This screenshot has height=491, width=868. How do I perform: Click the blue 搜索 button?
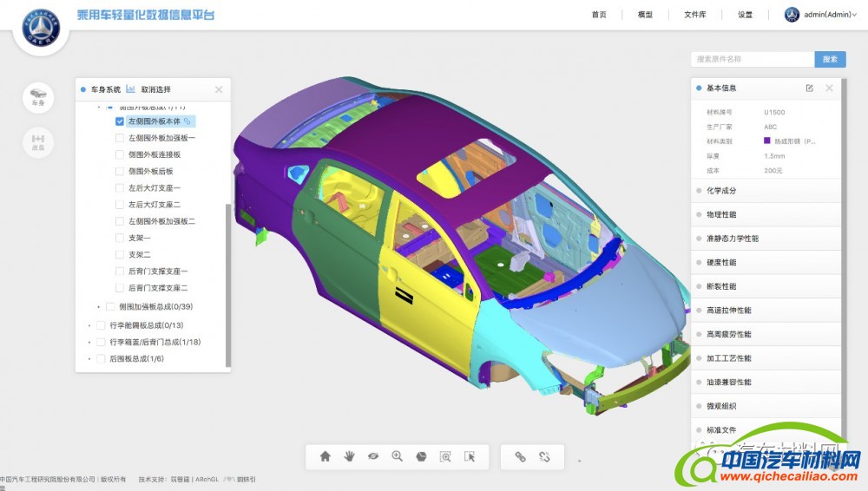pyautogui.click(x=830, y=59)
